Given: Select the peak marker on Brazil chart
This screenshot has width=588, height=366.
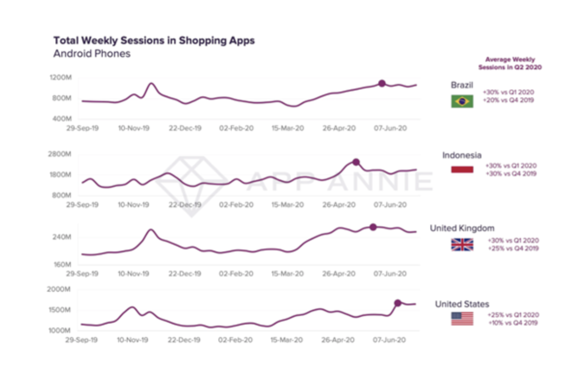Looking at the screenshot, I should pyautogui.click(x=382, y=83).
